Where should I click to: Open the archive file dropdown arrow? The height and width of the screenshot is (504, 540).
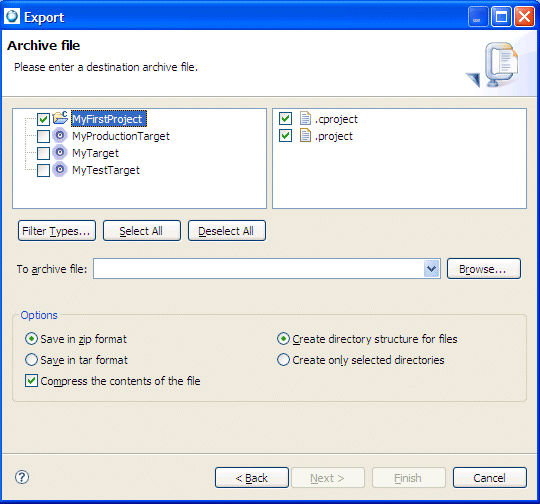point(432,269)
